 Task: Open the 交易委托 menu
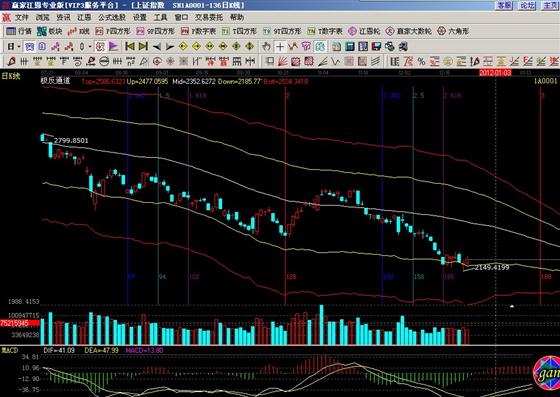[209, 17]
